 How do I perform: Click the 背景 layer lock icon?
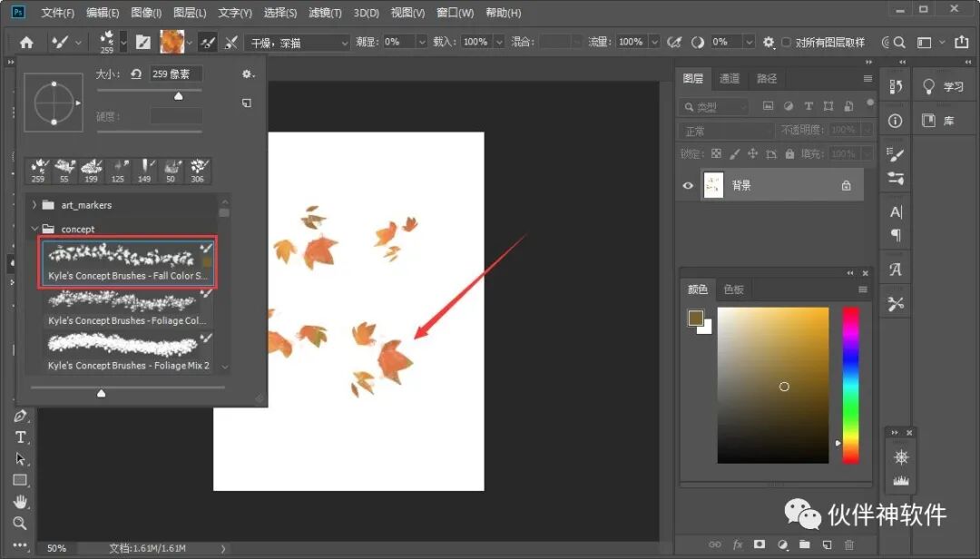(846, 185)
